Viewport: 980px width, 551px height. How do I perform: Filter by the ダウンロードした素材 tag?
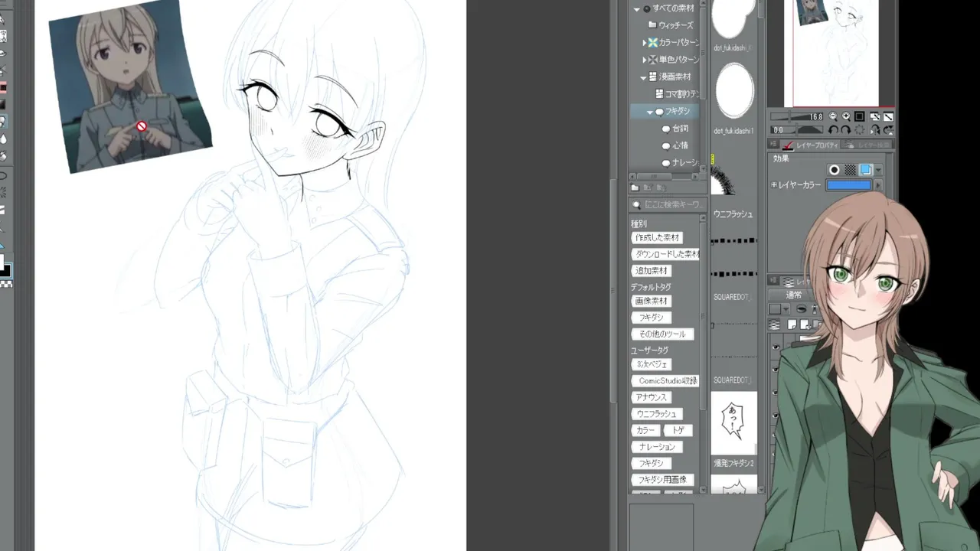click(x=666, y=254)
